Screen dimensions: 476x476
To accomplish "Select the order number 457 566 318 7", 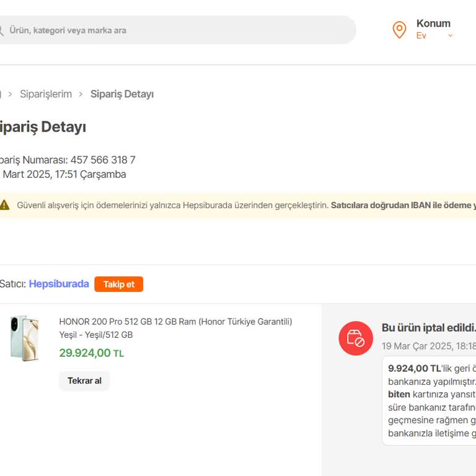I will click(103, 160).
